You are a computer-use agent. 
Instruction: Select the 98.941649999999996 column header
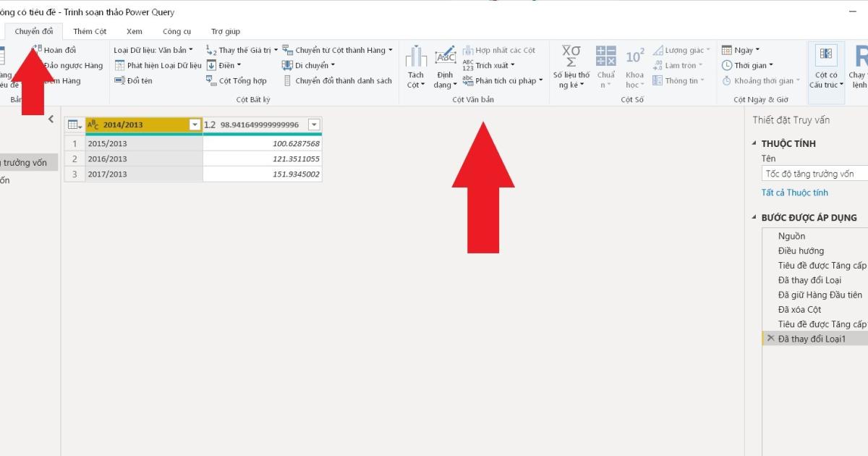(x=262, y=124)
